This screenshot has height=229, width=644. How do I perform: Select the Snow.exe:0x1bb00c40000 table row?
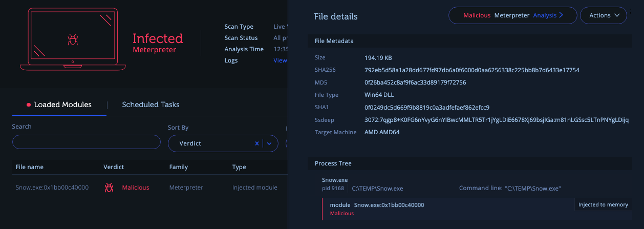pyautogui.click(x=52, y=188)
